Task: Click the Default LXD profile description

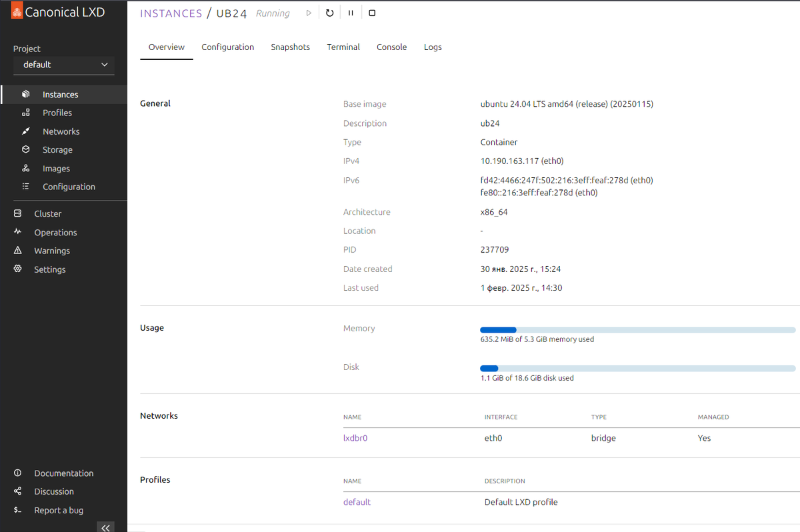Action: point(521,502)
